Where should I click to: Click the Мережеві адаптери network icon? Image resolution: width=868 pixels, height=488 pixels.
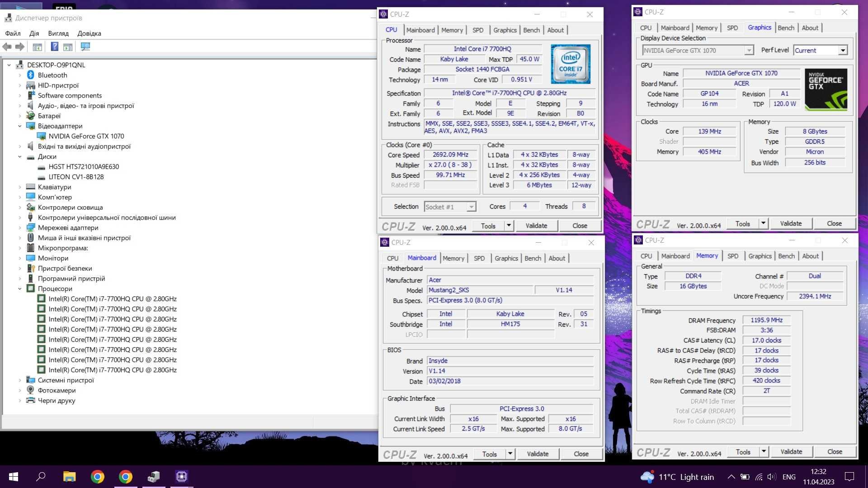[x=31, y=228]
